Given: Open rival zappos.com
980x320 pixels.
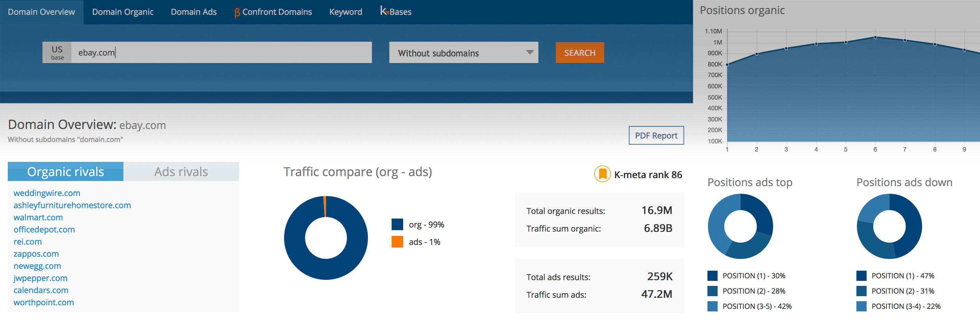Looking at the screenshot, I should pyautogui.click(x=36, y=254).
